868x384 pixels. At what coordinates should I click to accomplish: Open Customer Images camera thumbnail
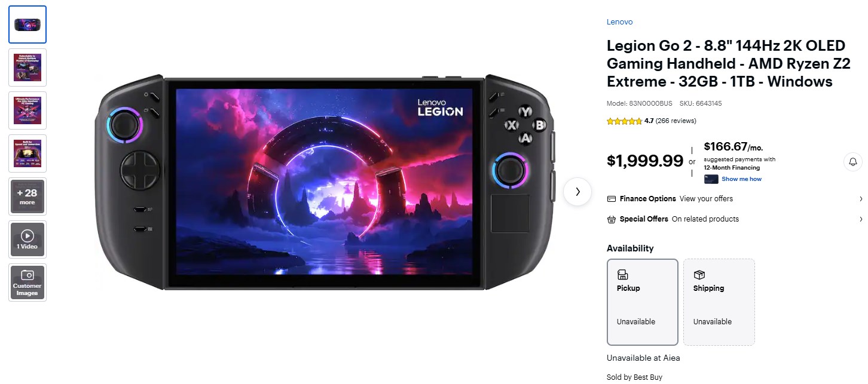(x=27, y=282)
